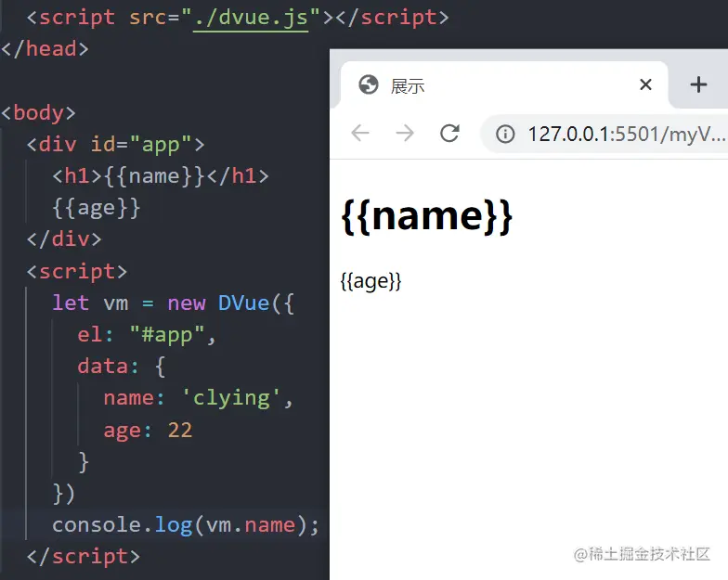The width and height of the screenshot is (728, 580).
Task: Click the {{age}} text on the page
Action: pyautogui.click(x=370, y=281)
